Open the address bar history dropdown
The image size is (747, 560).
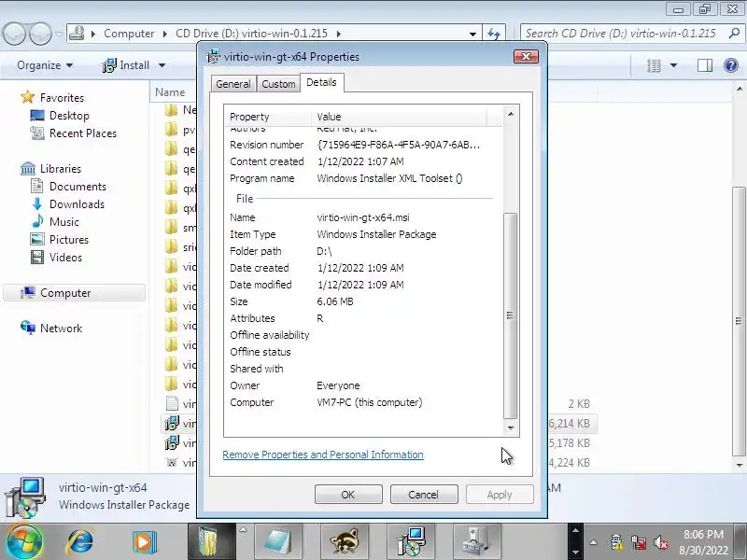[472, 34]
